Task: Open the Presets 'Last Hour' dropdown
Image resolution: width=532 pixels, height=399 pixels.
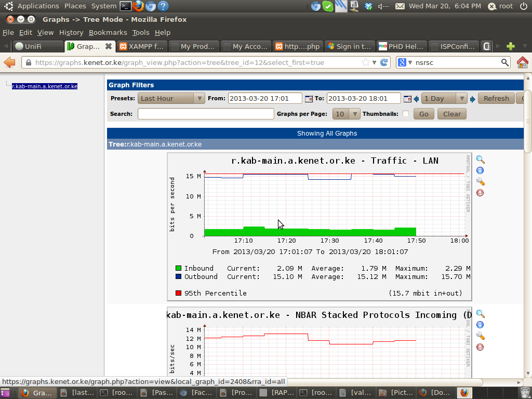Action: pyautogui.click(x=171, y=98)
